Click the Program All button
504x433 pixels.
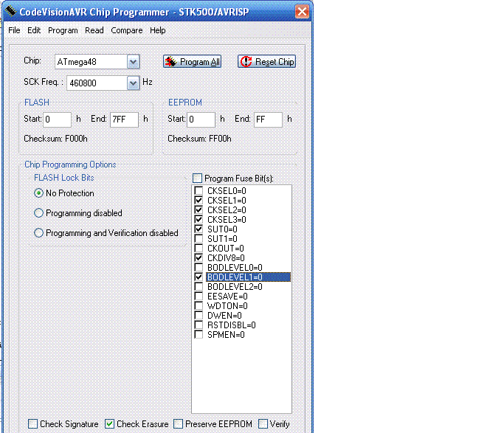[x=192, y=61]
